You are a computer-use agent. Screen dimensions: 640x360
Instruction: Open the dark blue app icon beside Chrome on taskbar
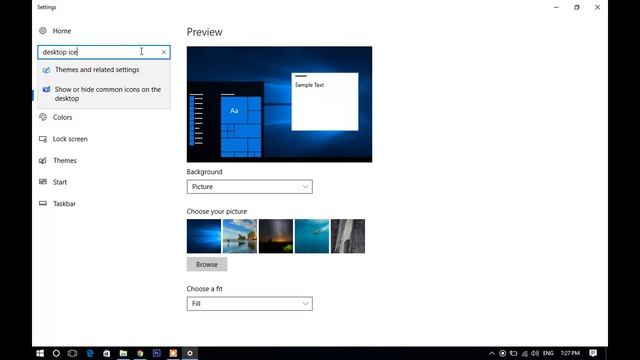tap(157, 353)
